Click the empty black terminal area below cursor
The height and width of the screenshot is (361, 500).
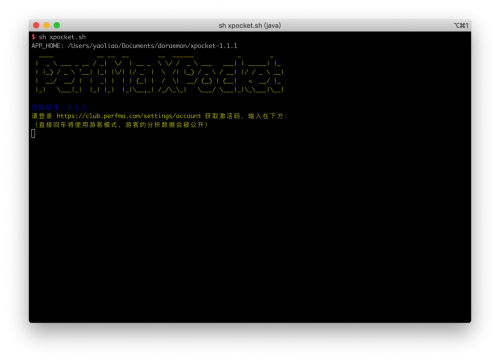pos(250,230)
